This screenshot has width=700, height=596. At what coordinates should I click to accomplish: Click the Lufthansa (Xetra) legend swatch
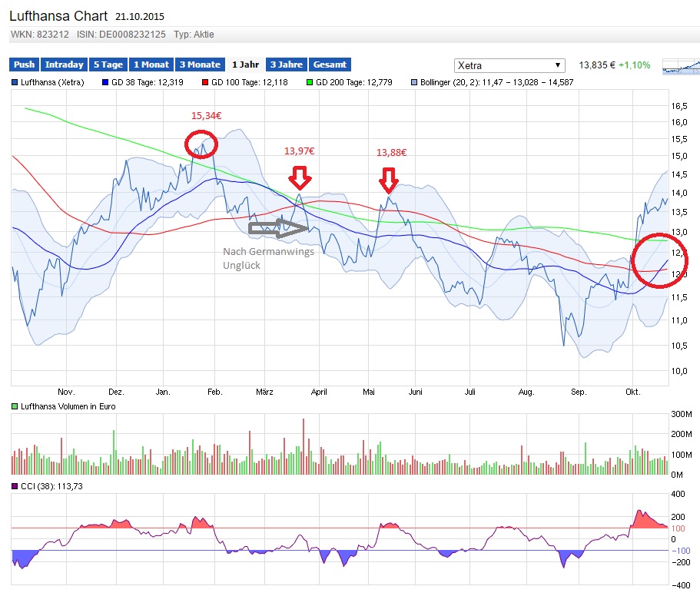15,82
